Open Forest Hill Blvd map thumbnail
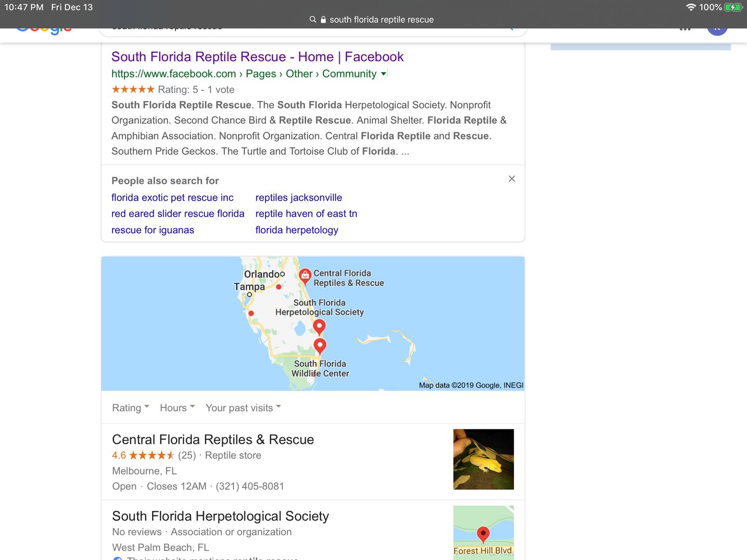Image resolution: width=747 pixels, height=560 pixels. coord(483,533)
